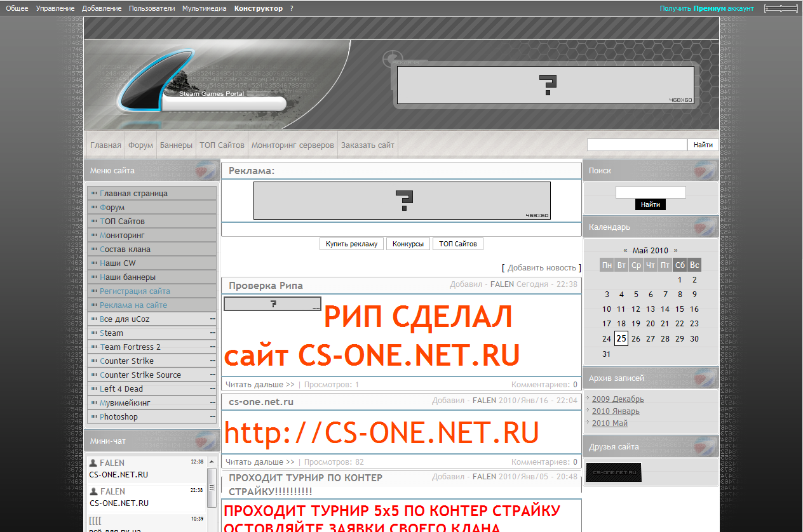Open Реклама на сайте menu item

coord(152,305)
